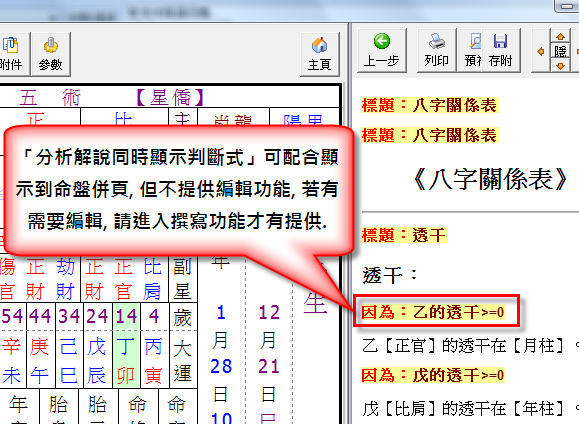579x424 pixels.
Task: Click the 標題：透干 heading
Action: click(404, 235)
